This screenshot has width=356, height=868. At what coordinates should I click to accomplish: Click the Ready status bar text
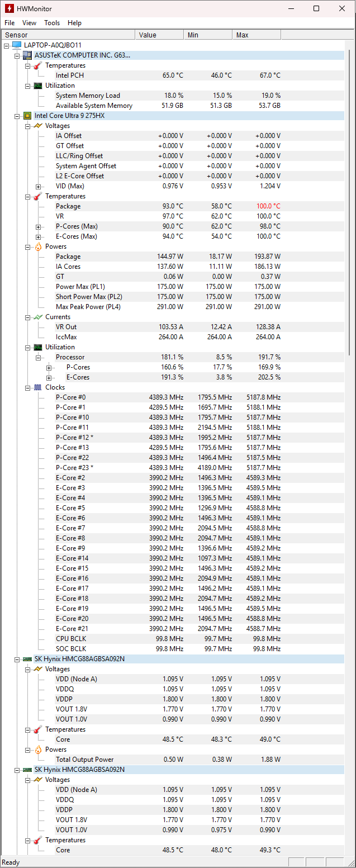pyautogui.click(x=11, y=862)
